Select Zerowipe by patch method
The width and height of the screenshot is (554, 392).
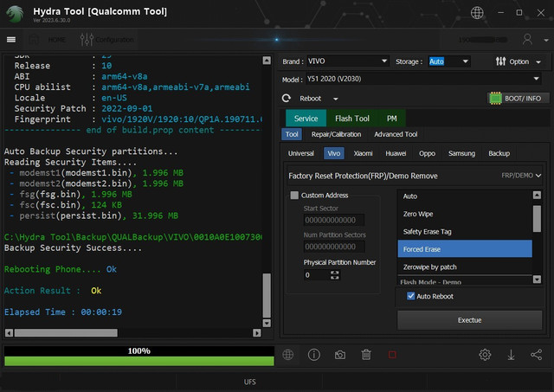pos(465,267)
